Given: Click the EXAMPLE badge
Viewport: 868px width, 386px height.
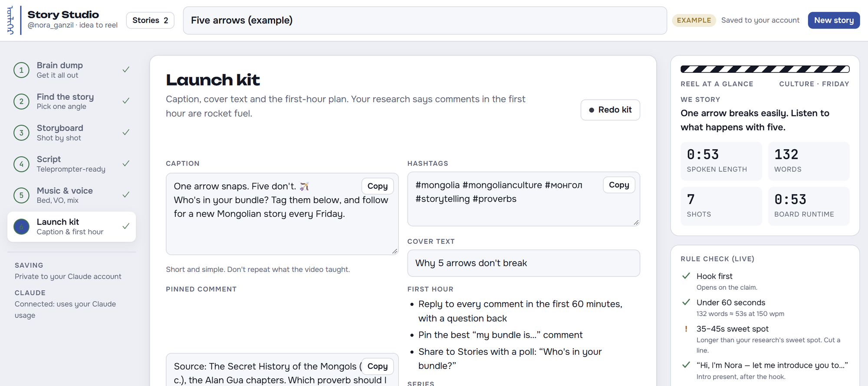Looking at the screenshot, I should 694,20.
